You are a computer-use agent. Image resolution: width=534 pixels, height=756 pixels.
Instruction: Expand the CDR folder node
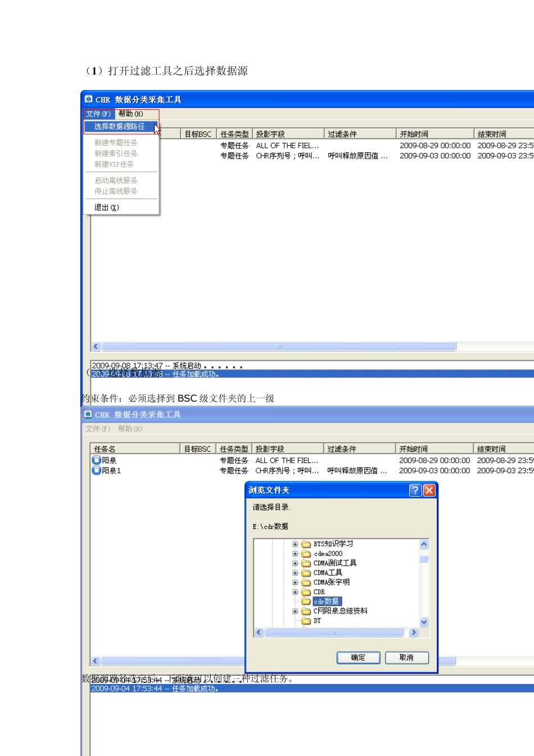[x=295, y=592]
